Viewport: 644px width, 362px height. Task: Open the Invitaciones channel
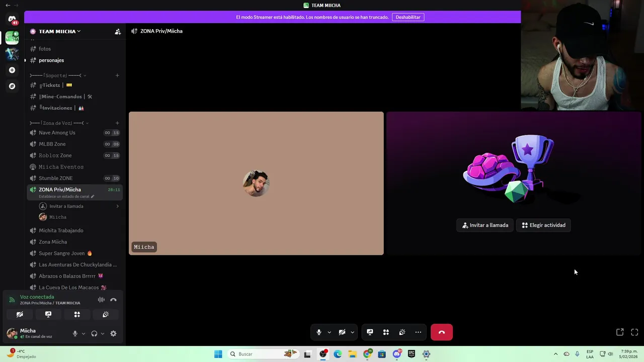click(75, 108)
